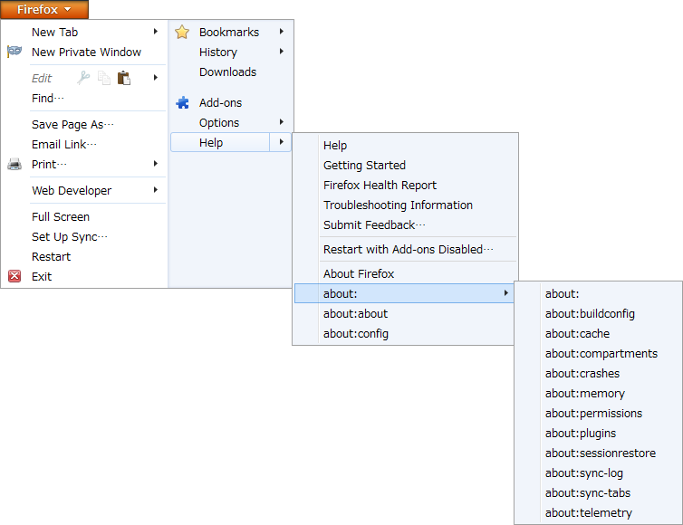Click the Cut scissors icon
Image resolution: width=683 pixels, height=525 pixels.
83,78
